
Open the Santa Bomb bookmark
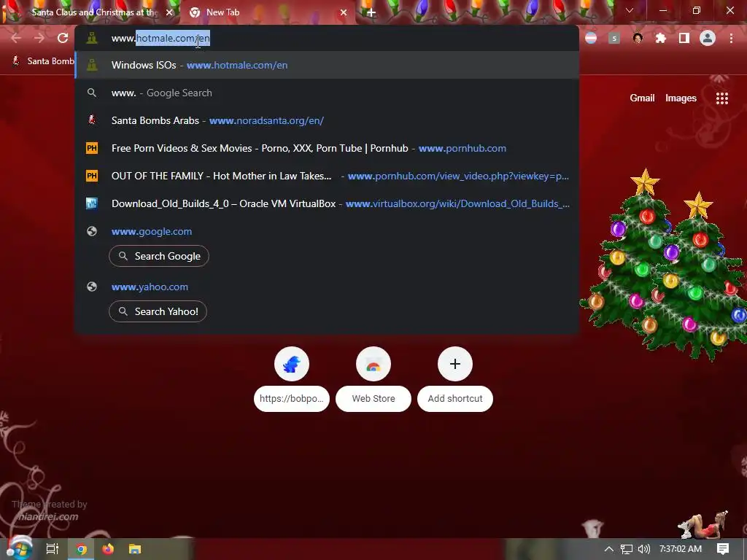[x=43, y=61]
